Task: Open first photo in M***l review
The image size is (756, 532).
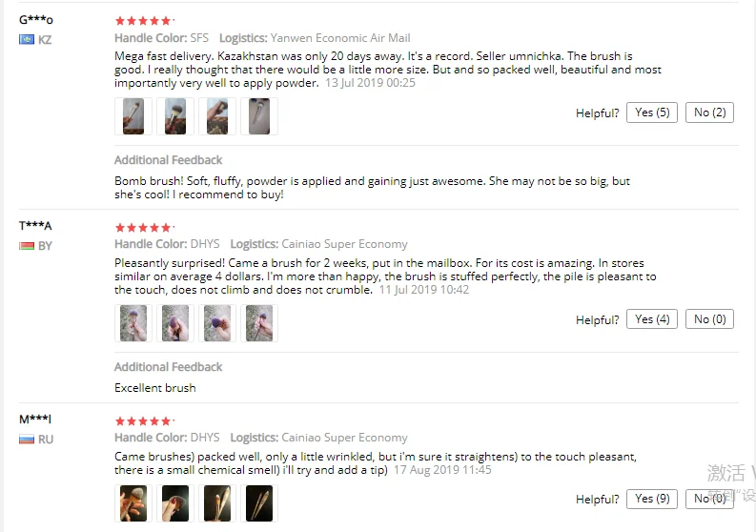Action: (133, 503)
